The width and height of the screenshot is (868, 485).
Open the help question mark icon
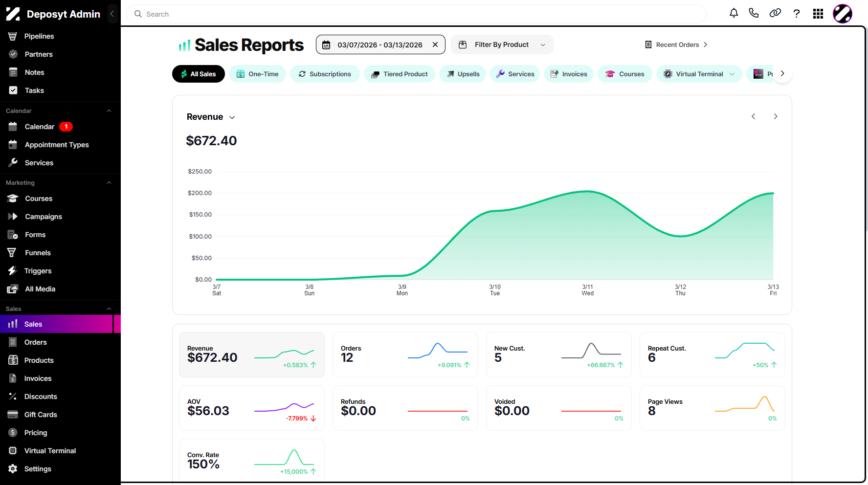[x=797, y=13]
